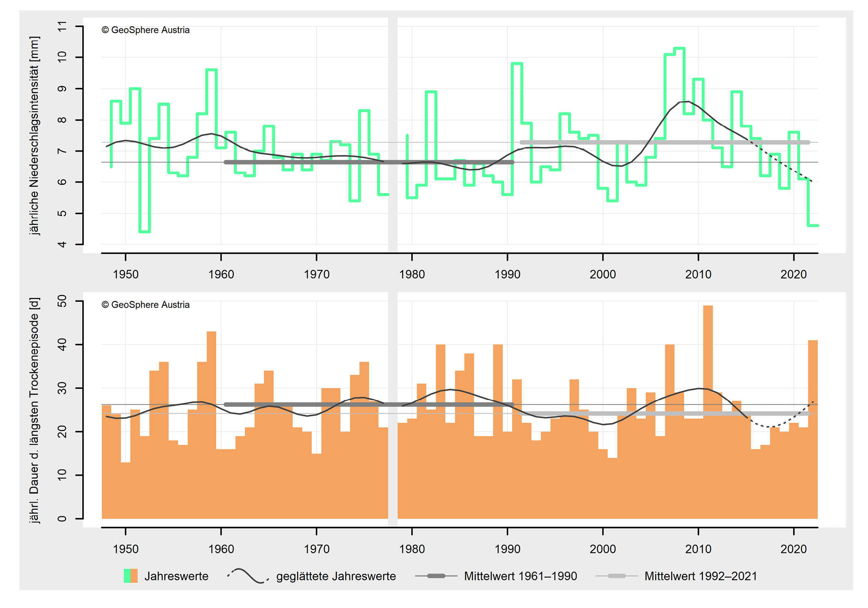Click the green line's low point near 1952
Viewport: 868px width, 608px height.
[x=144, y=232]
